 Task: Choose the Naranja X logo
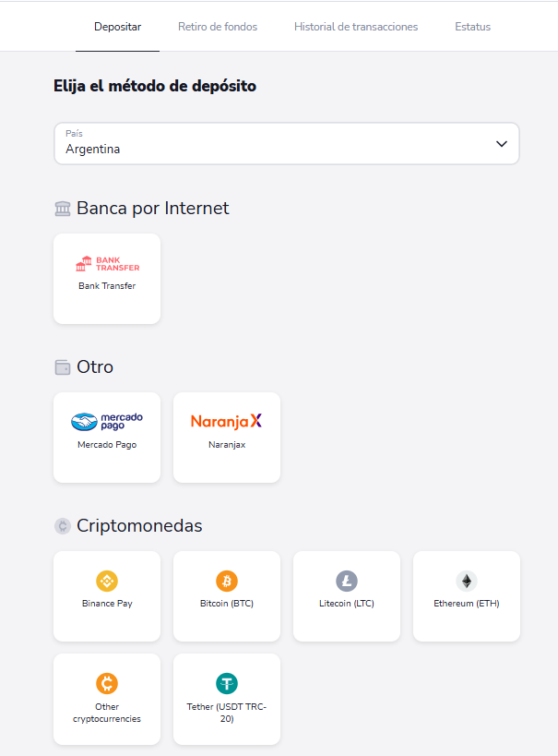coord(227,422)
